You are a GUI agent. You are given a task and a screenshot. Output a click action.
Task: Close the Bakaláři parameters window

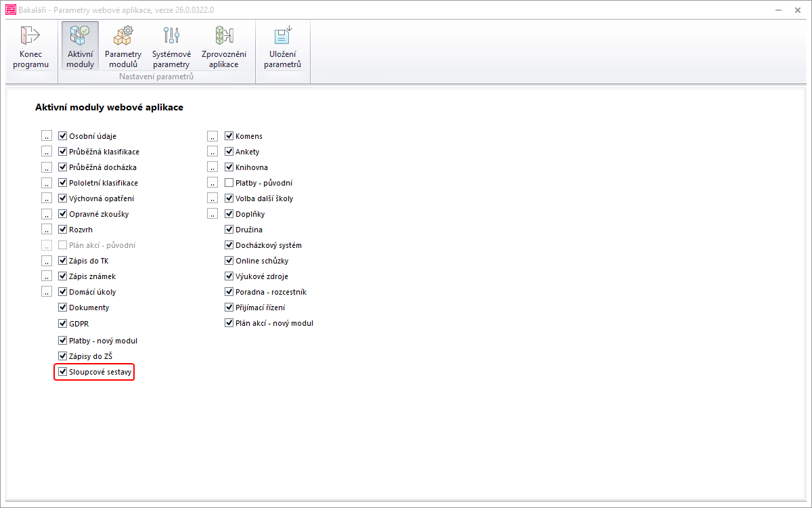(796, 10)
